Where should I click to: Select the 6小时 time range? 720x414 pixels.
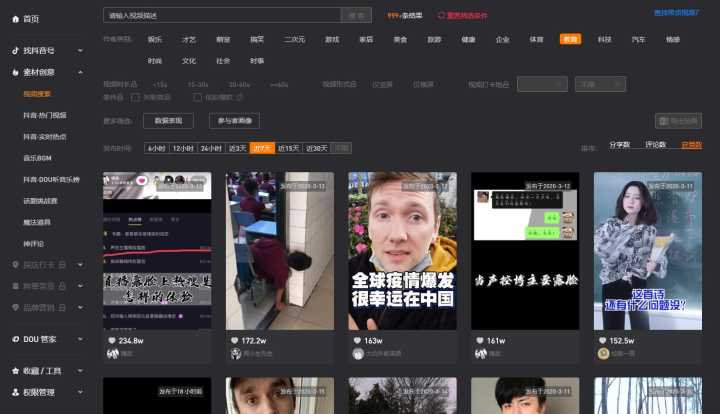[x=157, y=148]
